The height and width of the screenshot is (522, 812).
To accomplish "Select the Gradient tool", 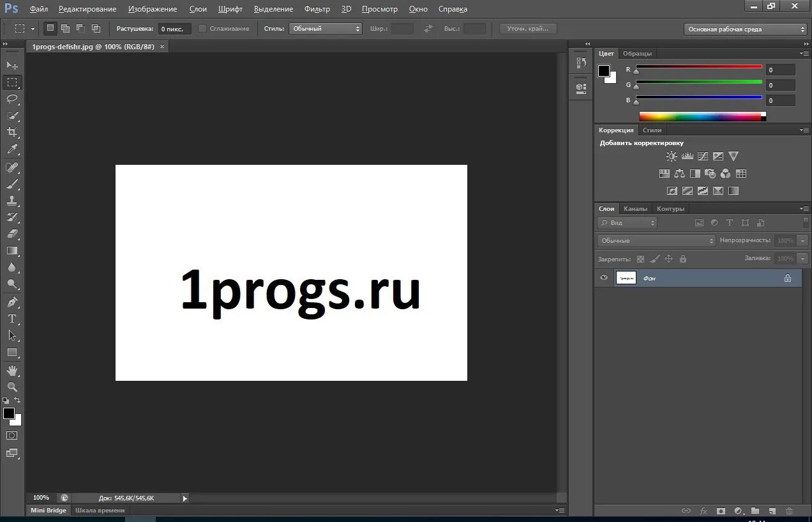I will [12, 250].
